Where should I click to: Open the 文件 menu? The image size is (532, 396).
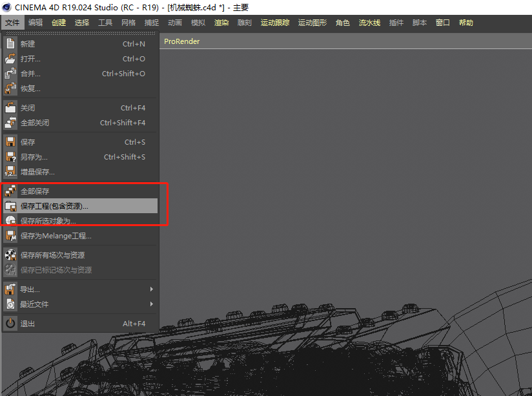12,23
